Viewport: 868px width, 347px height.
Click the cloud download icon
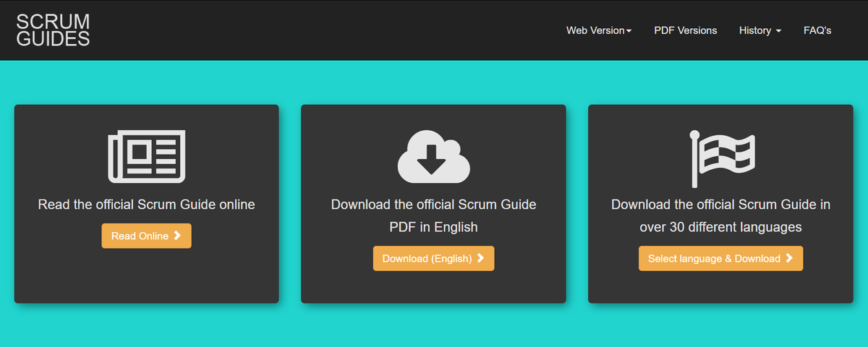pos(434,155)
